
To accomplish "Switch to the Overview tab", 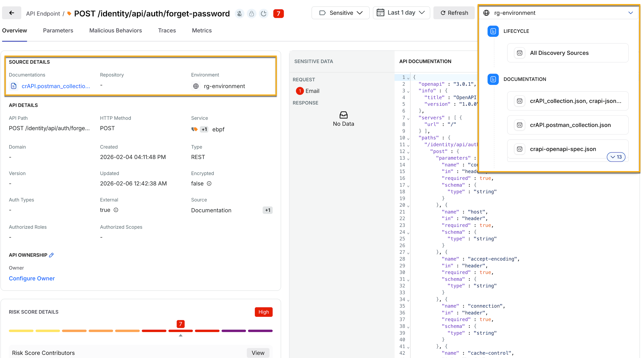I will tap(14, 30).
